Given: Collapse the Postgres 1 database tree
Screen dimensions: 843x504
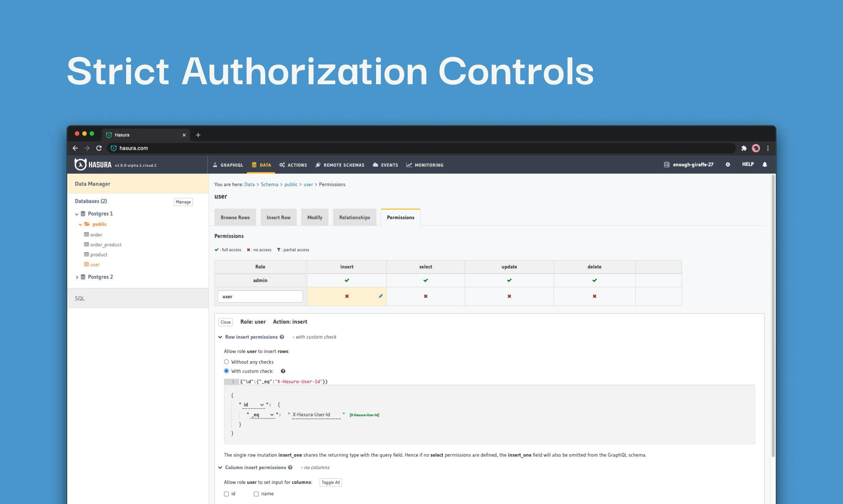Looking at the screenshot, I should 77,214.
